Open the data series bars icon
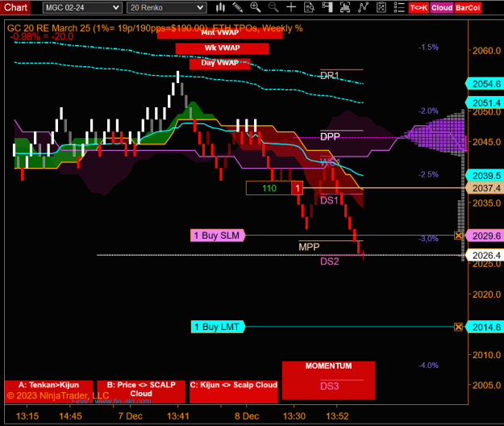 345,7
